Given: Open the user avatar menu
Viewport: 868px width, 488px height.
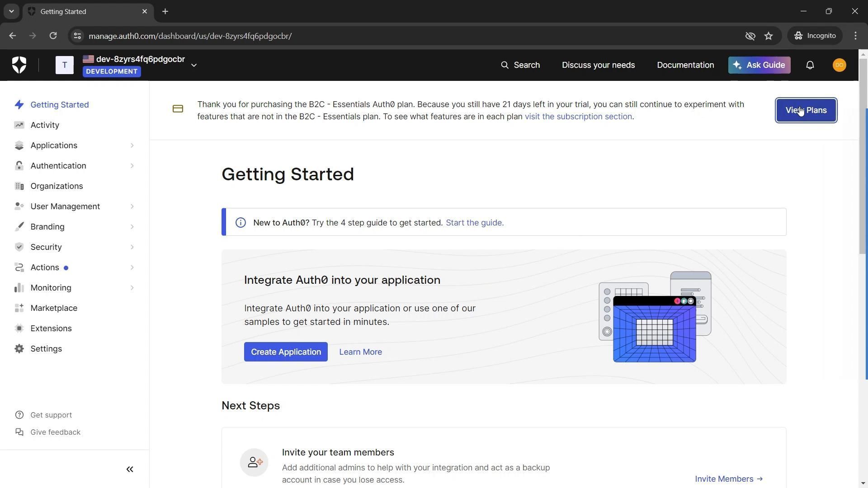Looking at the screenshot, I should [839, 65].
